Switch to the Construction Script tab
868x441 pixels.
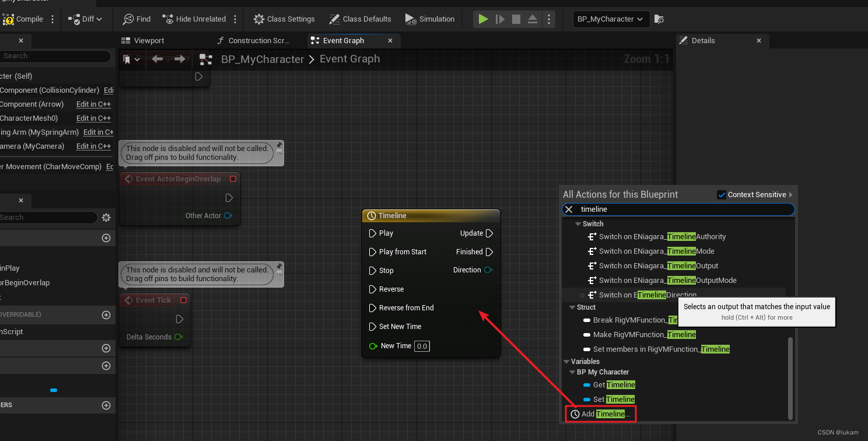[253, 40]
